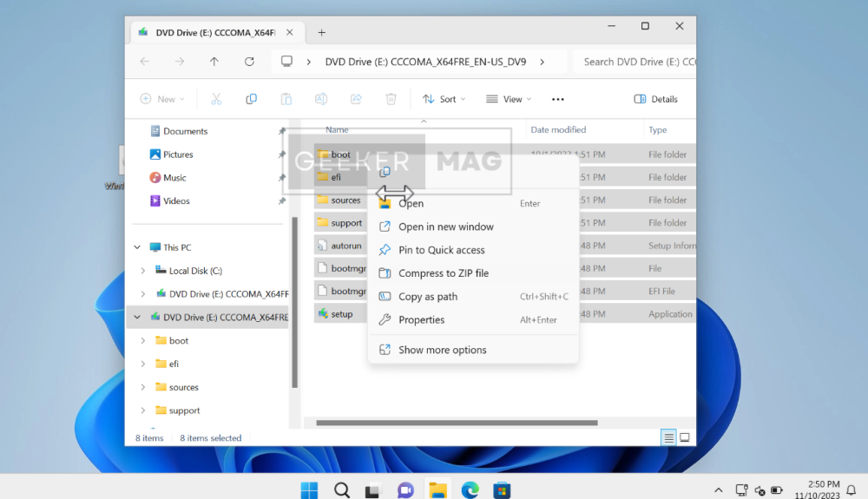Select Compress to ZIP file

[x=473, y=273]
